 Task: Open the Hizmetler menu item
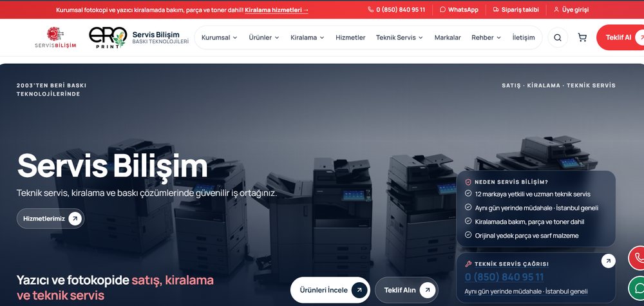350,37
